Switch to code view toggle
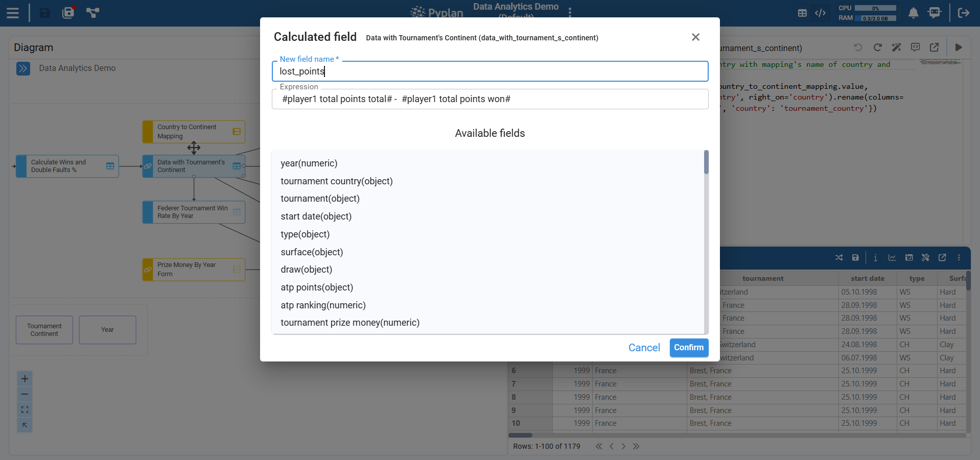The image size is (980, 460). point(820,13)
